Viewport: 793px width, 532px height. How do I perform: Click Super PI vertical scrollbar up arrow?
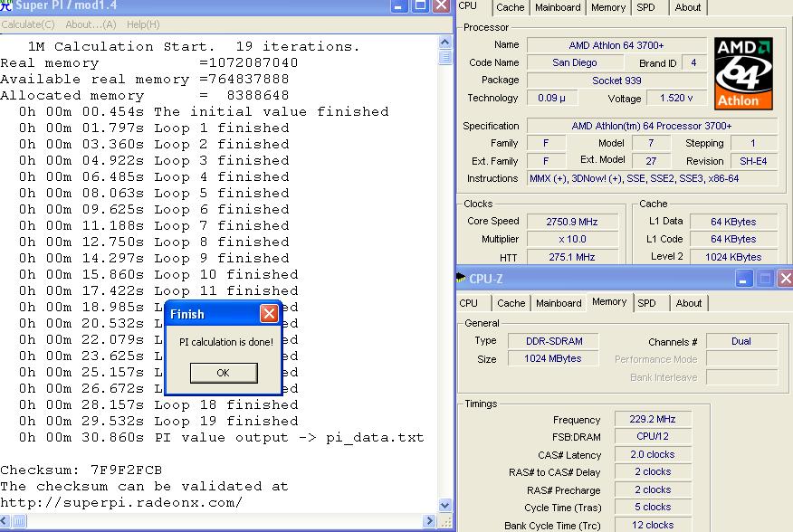(x=445, y=42)
